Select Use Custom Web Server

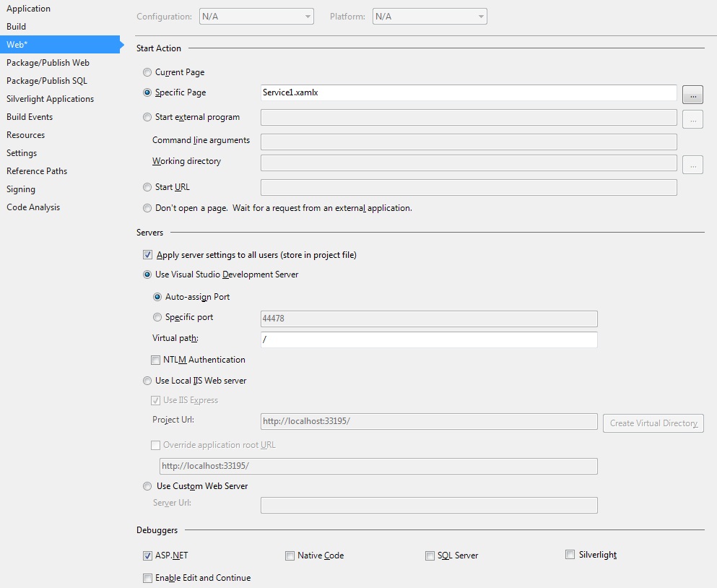pos(147,486)
